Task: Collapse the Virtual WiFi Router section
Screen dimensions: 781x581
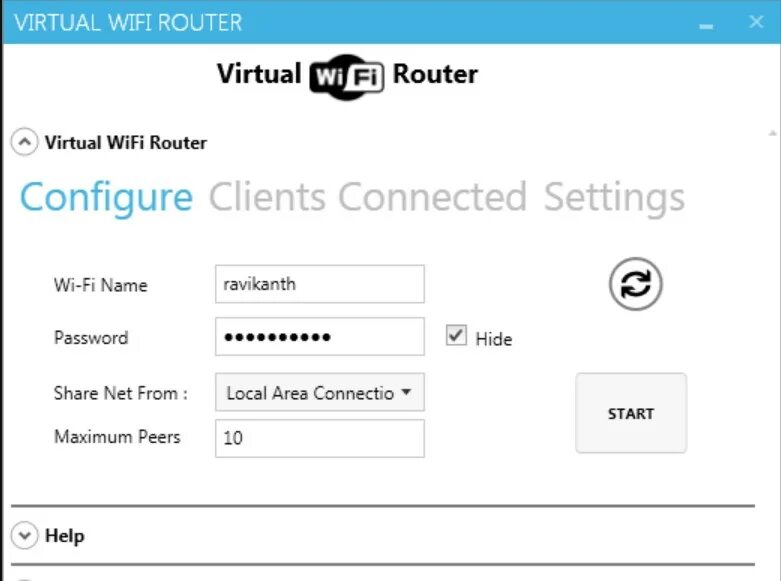Action: pos(24,142)
